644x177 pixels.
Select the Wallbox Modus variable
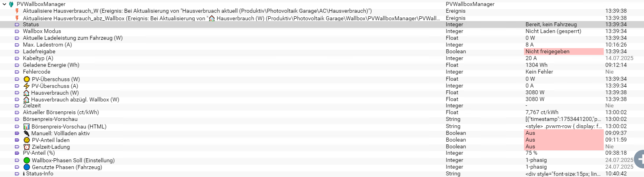pos(42,31)
